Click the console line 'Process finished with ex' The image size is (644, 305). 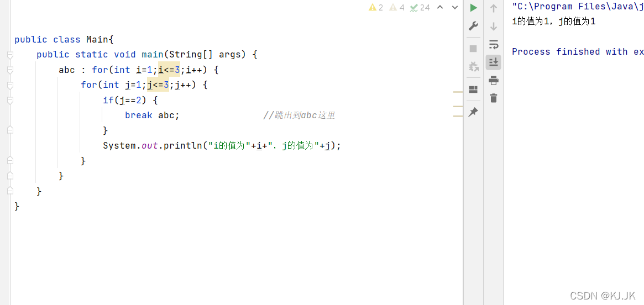pyautogui.click(x=578, y=52)
